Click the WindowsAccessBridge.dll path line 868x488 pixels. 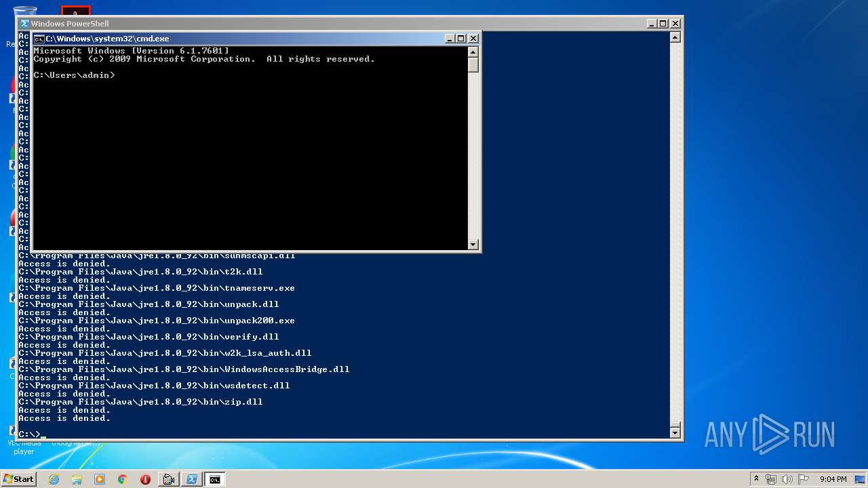tap(184, 369)
